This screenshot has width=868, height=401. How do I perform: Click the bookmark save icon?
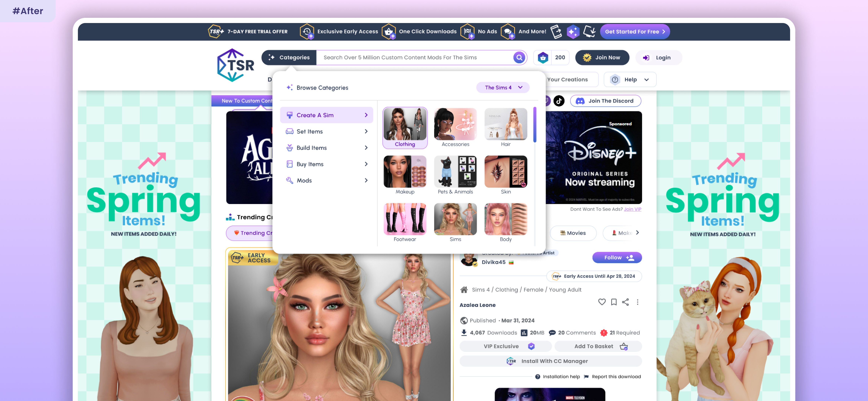(614, 302)
